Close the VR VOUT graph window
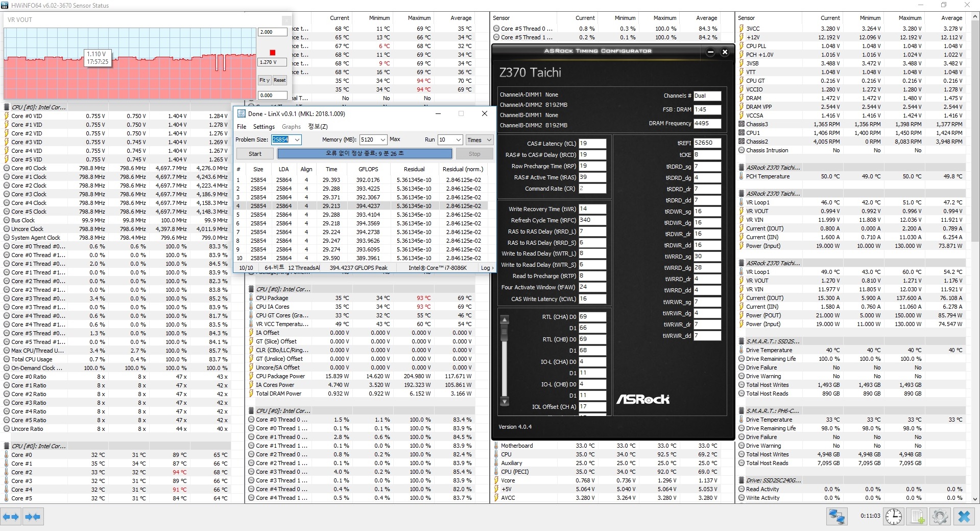The height and width of the screenshot is (531, 980). [x=286, y=20]
